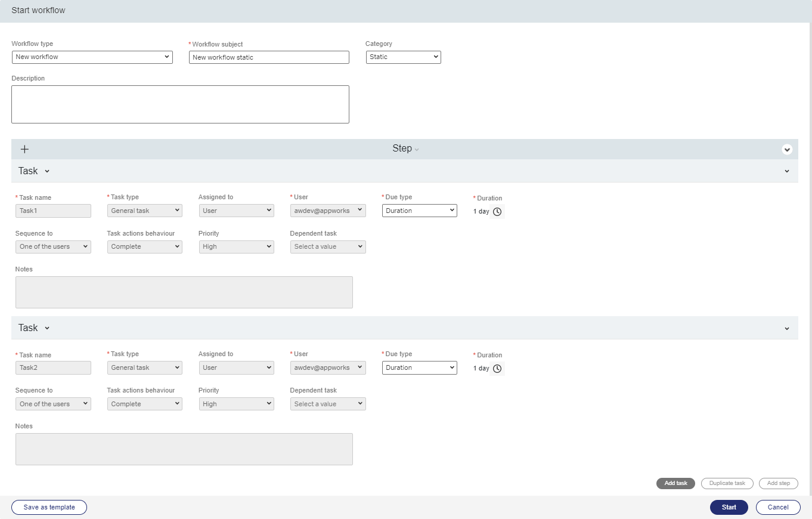Screen dimensions: 812x519
Task: Focus the Workflow subject text field
Action: pos(268,57)
